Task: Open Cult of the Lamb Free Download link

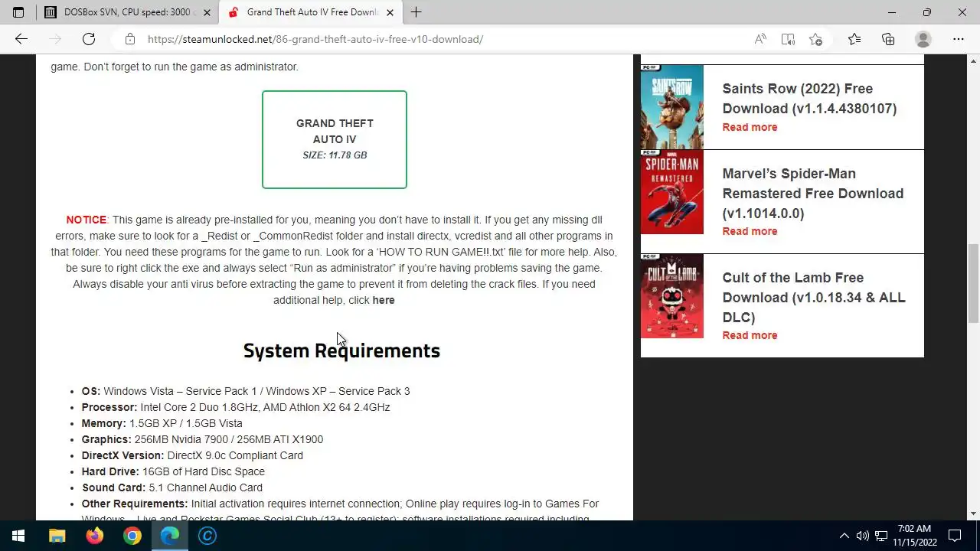Action: tap(814, 298)
